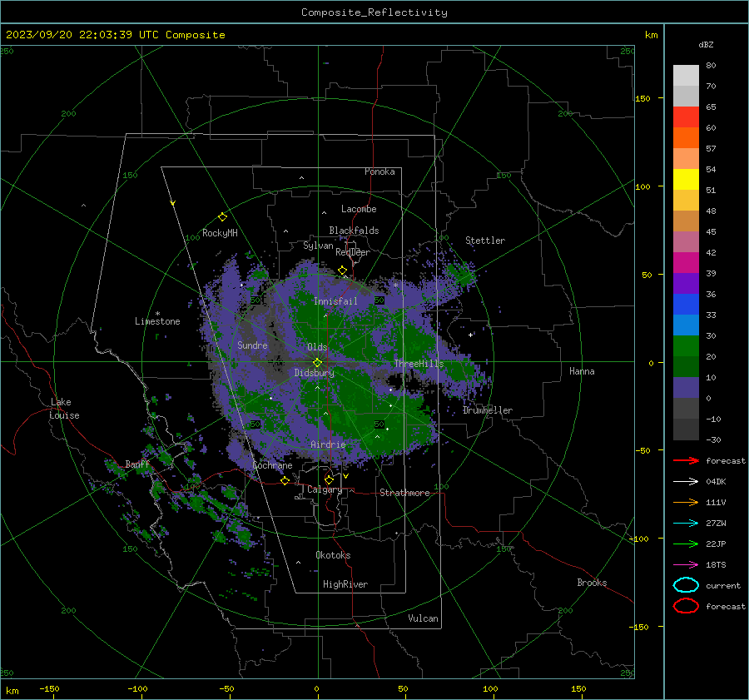The height and width of the screenshot is (700, 749).
Task: Click the Ponoka label
Action: tap(379, 171)
